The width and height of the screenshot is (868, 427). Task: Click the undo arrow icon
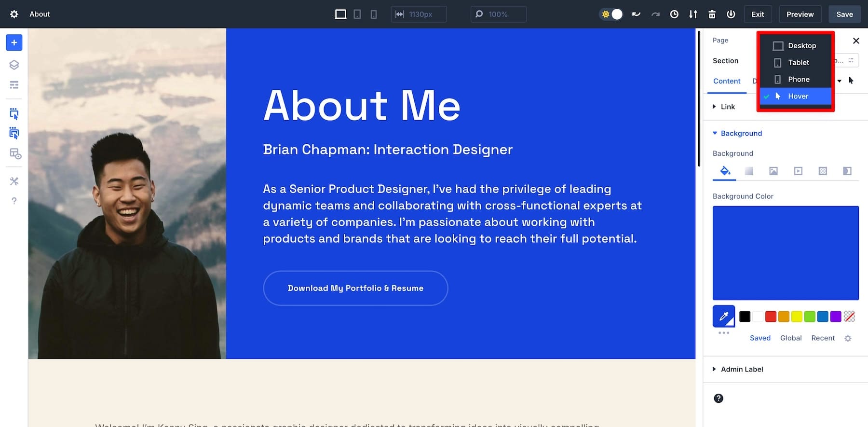click(637, 14)
